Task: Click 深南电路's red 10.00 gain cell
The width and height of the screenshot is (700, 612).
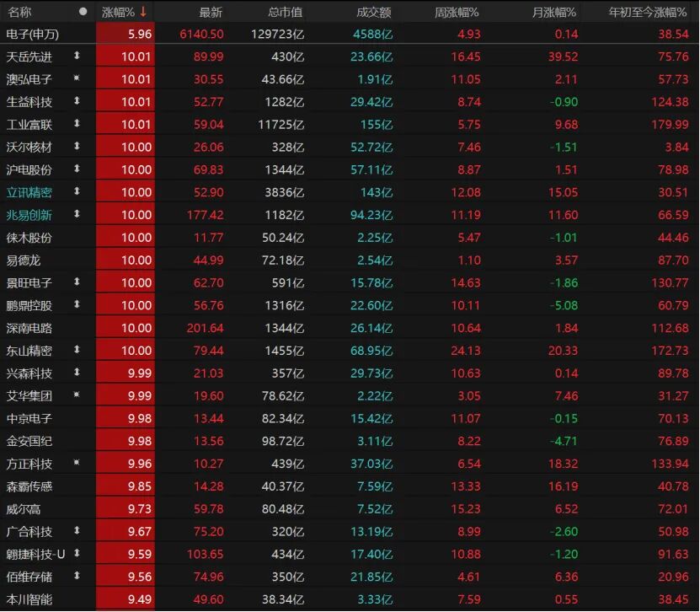Action: (x=126, y=328)
